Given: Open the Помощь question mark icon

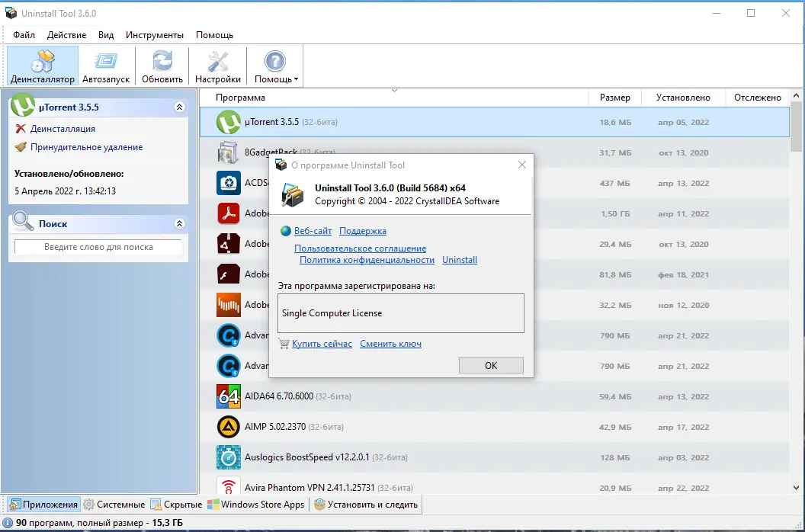Looking at the screenshot, I should pyautogui.click(x=274, y=61).
